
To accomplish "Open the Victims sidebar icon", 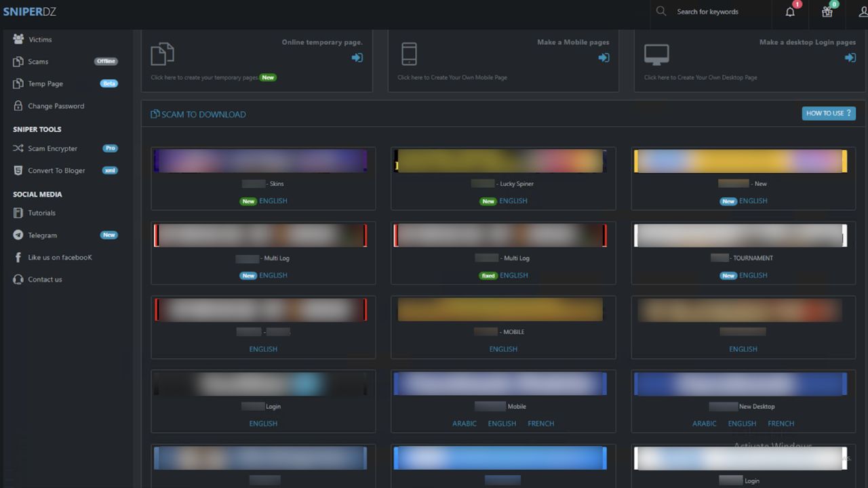I will [18, 39].
